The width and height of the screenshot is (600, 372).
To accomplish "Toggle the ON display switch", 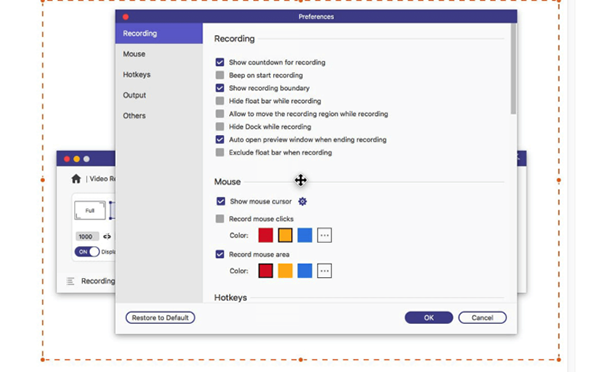I will coord(87,251).
